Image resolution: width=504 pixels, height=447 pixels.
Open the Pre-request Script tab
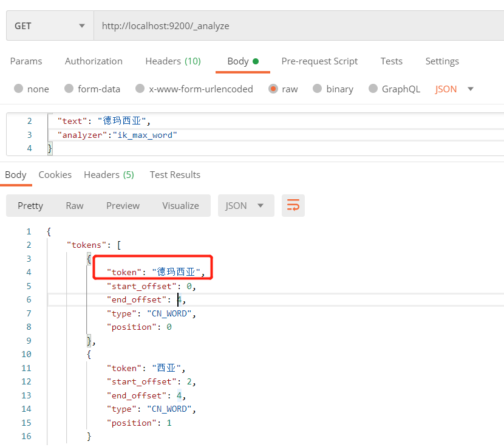point(319,61)
